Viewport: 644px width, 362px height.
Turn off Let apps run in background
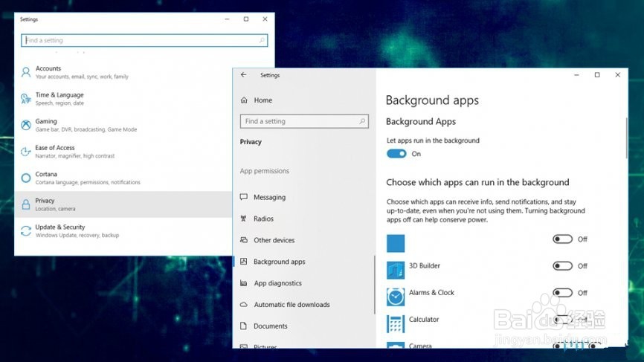point(396,154)
